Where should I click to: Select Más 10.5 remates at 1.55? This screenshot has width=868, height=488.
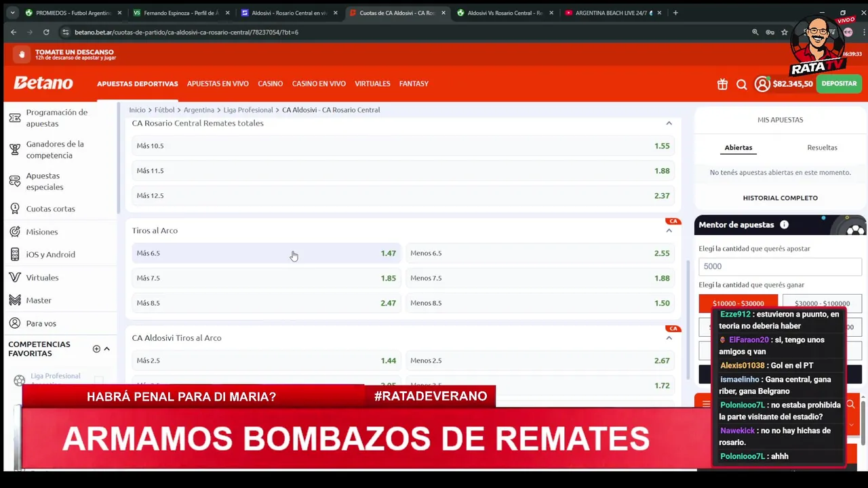point(403,146)
